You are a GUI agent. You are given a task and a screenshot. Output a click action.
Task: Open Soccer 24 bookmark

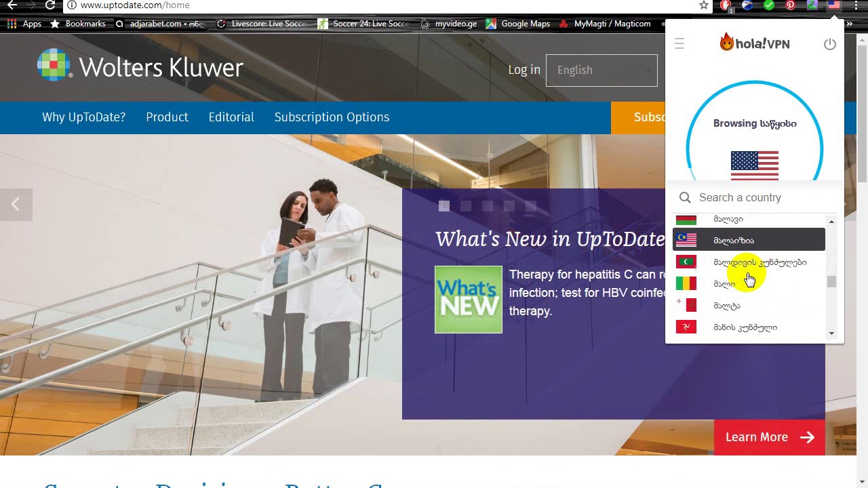tap(363, 24)
